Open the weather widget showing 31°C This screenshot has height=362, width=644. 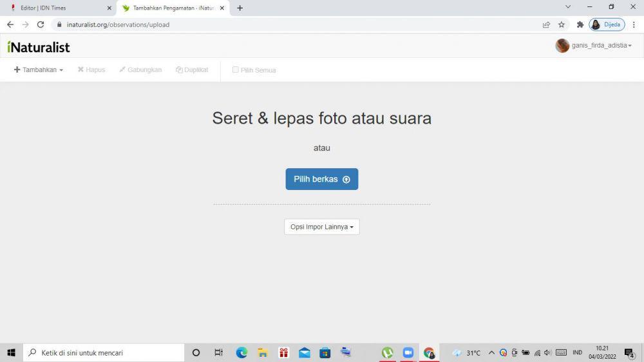point(466,352)
